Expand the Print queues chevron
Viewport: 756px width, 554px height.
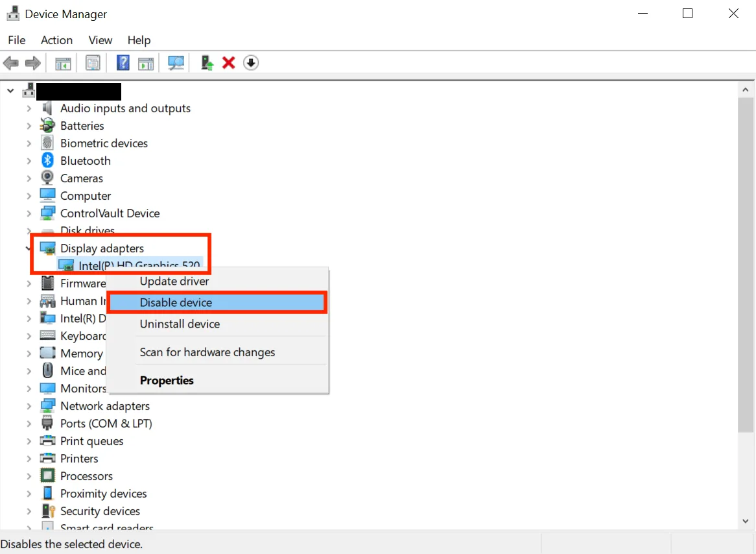click(29, 441)
